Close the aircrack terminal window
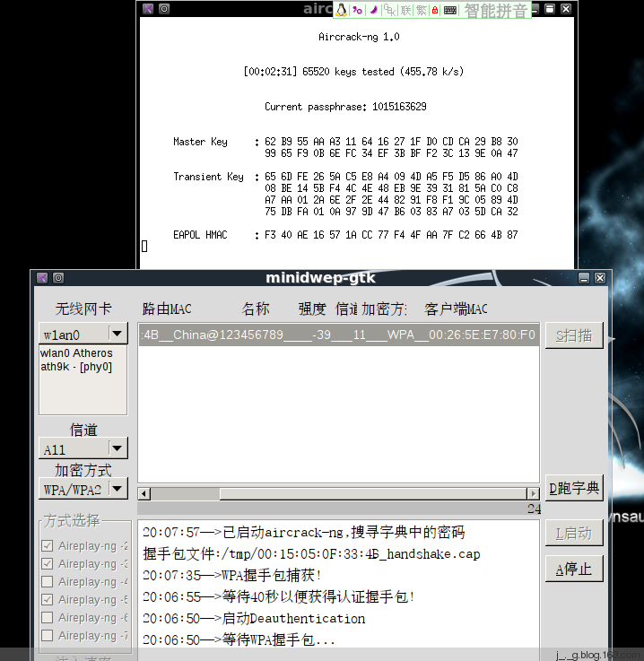The width and height of the screenshot is (644, 661). point(566,9)
